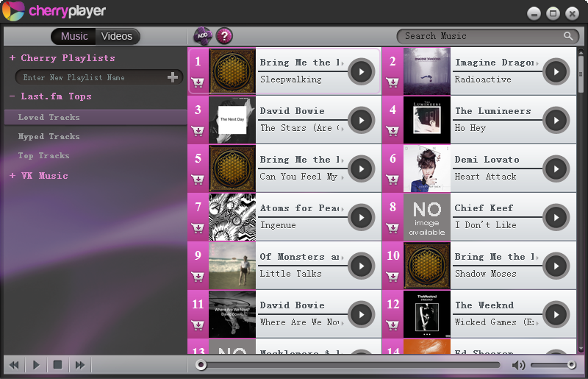The image size is (588, 379).
Task: Click the 'Imagine Dragons' artist text
Action: [x=495, y=63]
